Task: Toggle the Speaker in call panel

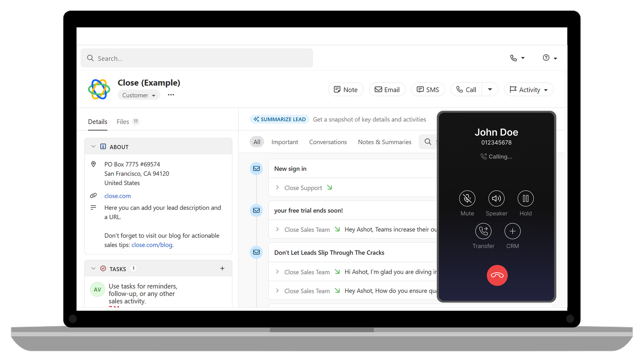Action: point(496,198)
